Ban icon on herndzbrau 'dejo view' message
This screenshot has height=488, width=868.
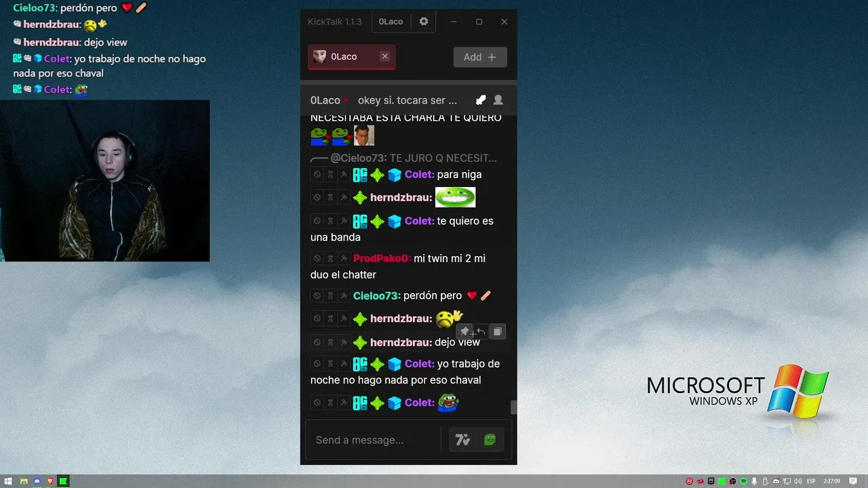(x=317, y=343)
